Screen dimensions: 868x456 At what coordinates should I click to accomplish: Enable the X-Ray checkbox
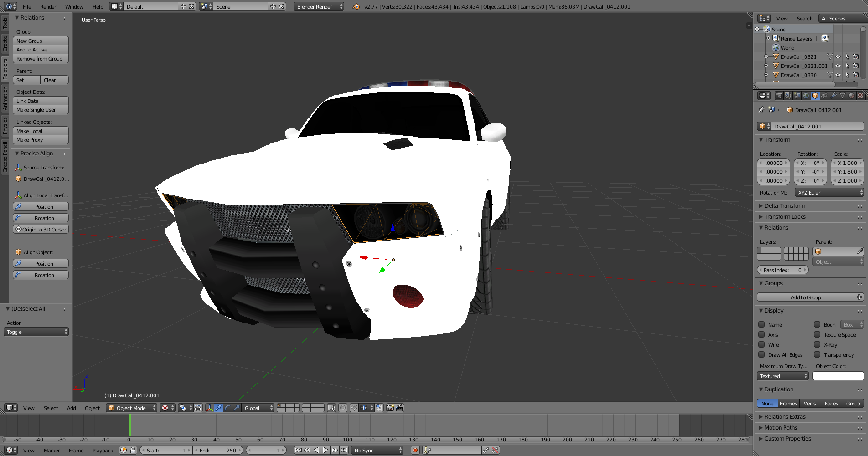(817, 344)
